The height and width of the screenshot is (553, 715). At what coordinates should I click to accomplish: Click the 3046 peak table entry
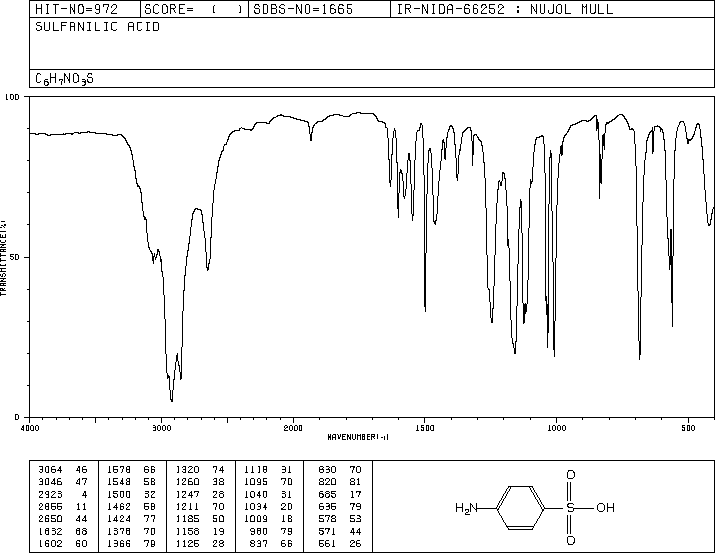point(63,482)
